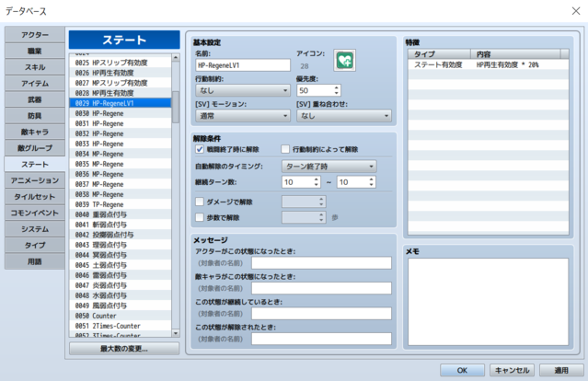Close the データベース window
This screenshot has width=588, height=381.
(576, 11)
